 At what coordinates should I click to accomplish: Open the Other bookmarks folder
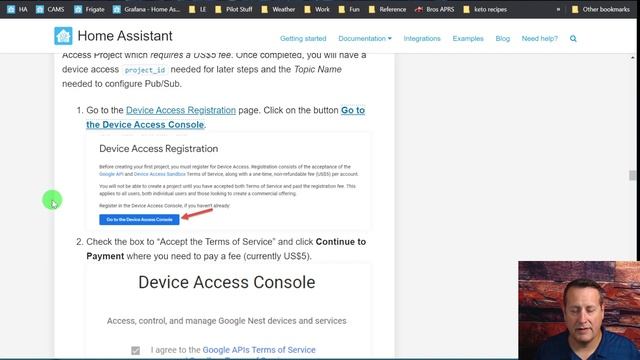(601, 9)
